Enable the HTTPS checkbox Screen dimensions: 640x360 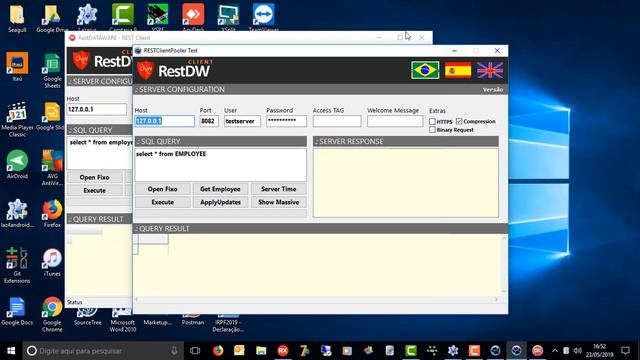click(432, 122)
